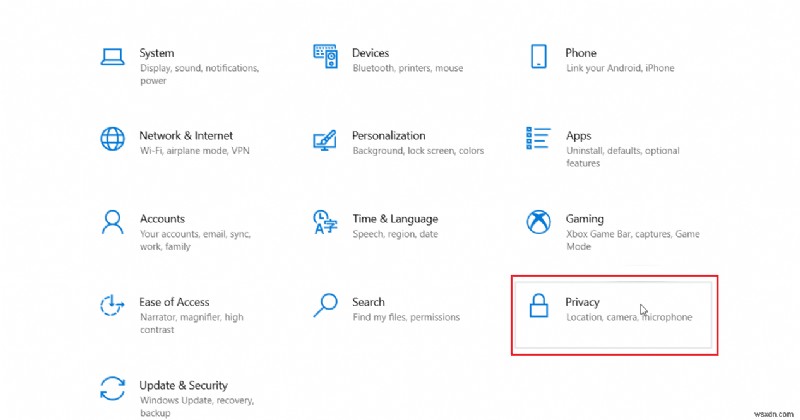This screenshot has width=800, height=420.
Task: Click the Privacy padlock icon
Action: [x=538, y=306]
